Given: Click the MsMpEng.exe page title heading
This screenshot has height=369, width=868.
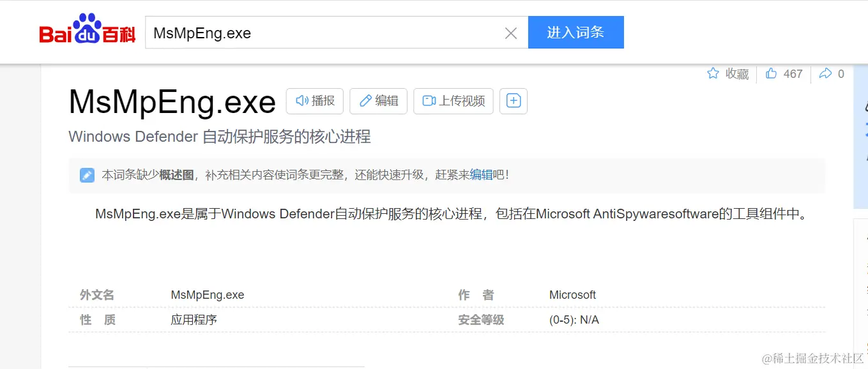Looking at the screenshot, I should [172, 102].
